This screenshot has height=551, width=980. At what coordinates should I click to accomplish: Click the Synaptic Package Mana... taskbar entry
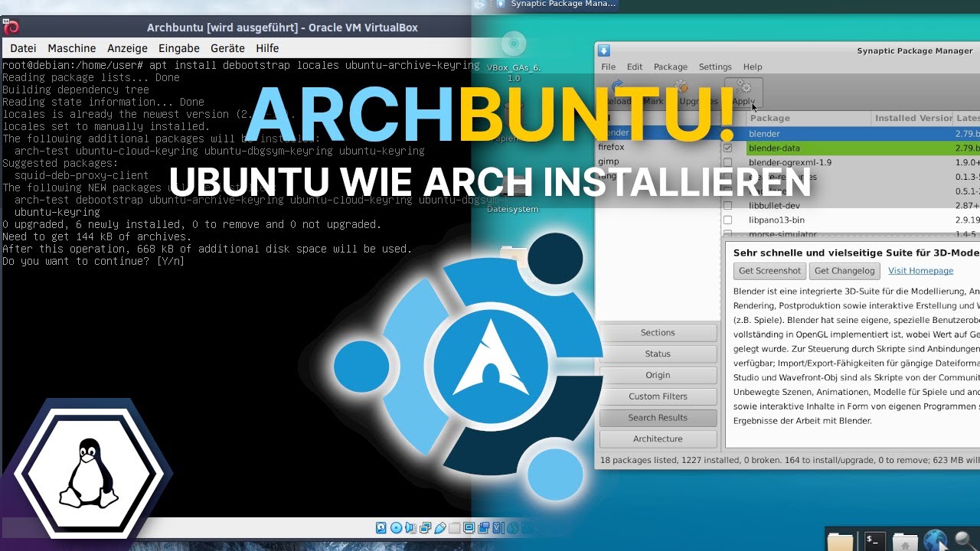556,5
